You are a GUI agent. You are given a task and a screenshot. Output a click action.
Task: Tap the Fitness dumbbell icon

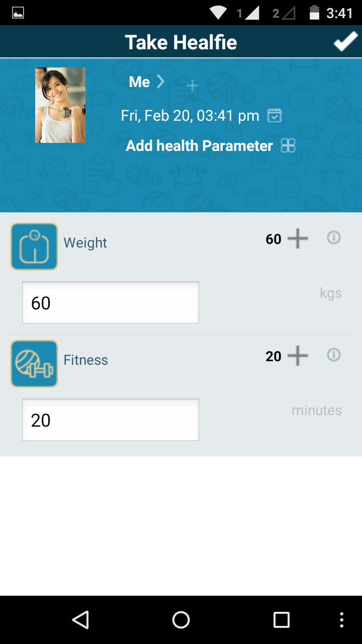(34, 364)
